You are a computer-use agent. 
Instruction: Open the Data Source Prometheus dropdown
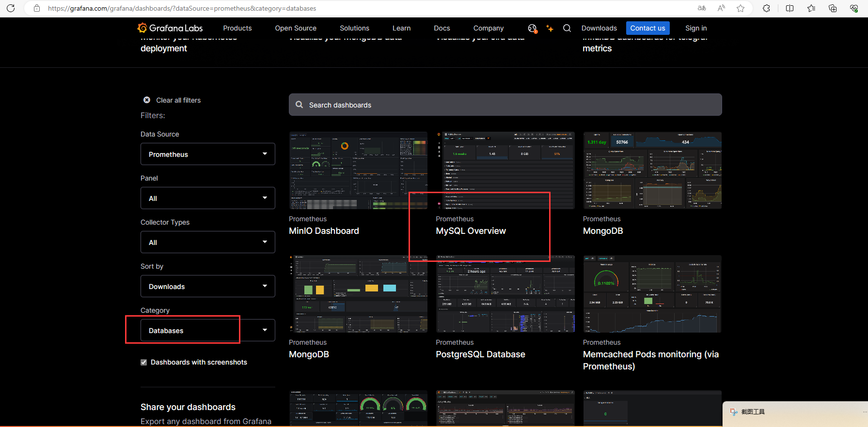(208, 154)
